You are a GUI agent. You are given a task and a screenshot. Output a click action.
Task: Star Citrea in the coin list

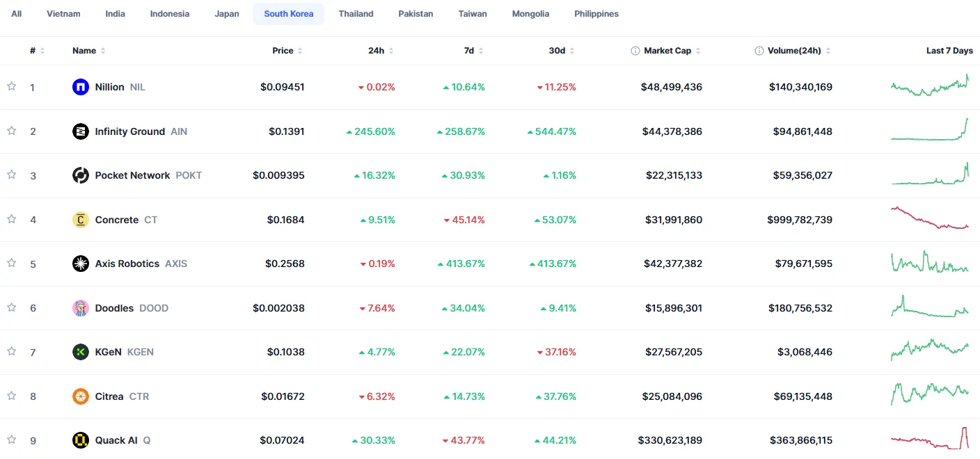[11, 396]
